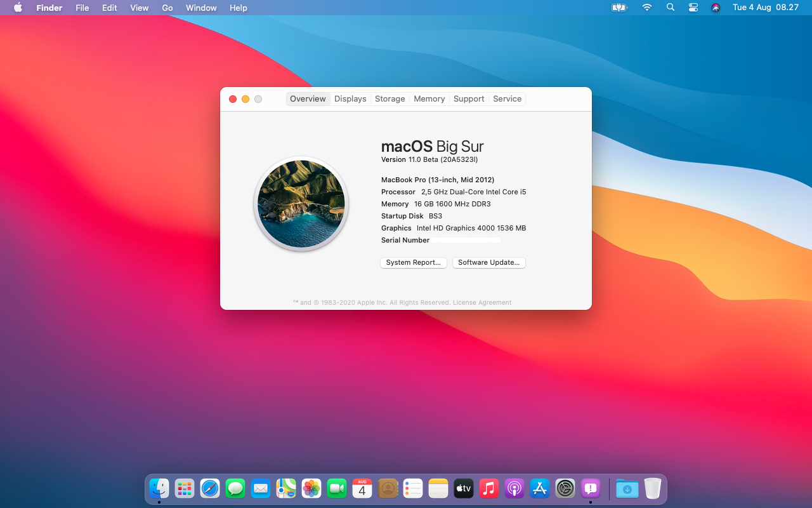Image resolution: width=812 pixels, height=508 pixels.
Task: Activate Siri from menu bar
Action: click(716, 8)
